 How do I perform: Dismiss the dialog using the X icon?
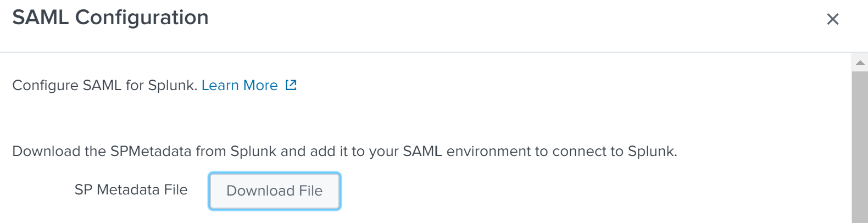[832, 19]
